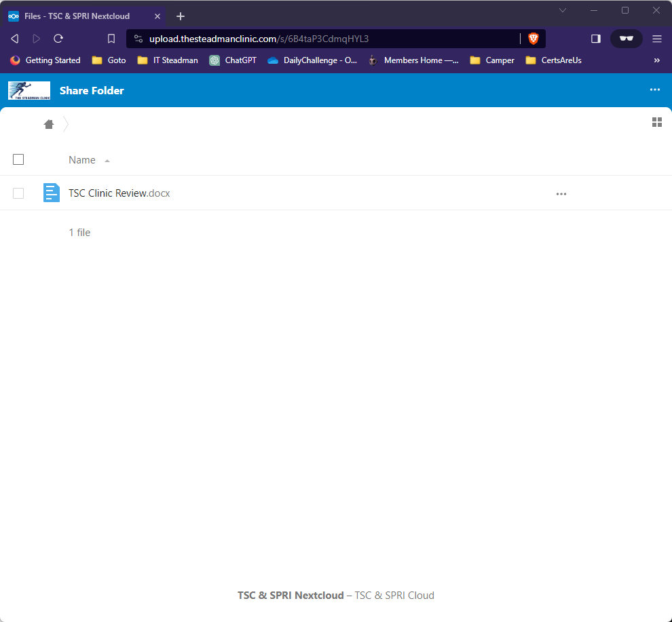Click the TSC Clinic Review document icon
The height and width of the screenshot is (622, 672).
pyautogui.click(x=52, y=193)
